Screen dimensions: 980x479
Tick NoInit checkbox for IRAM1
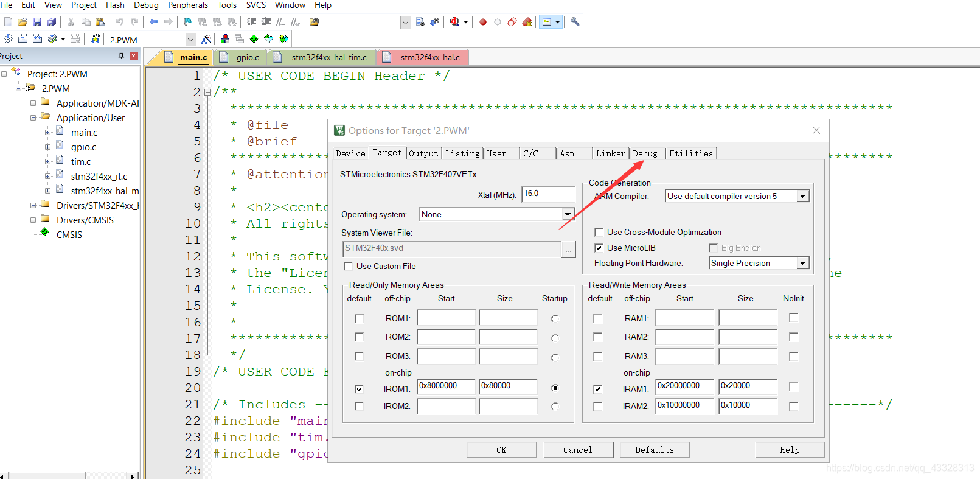click(x=793, y=386)
